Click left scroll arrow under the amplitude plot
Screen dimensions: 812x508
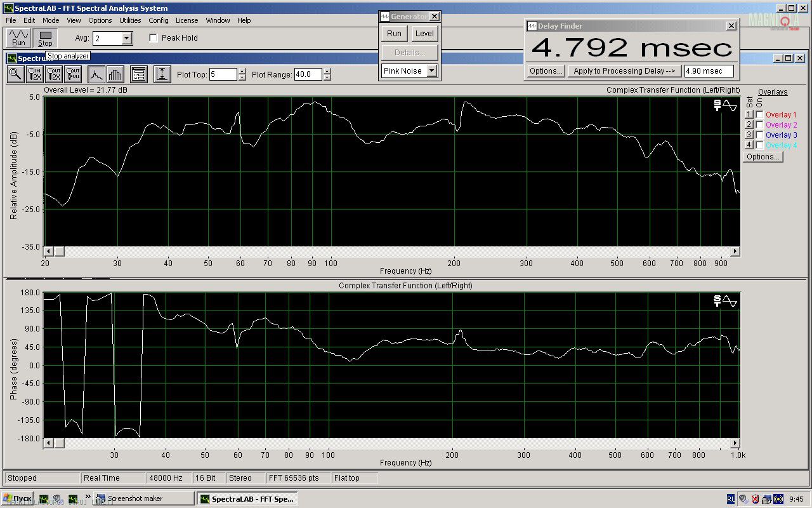(48, 251)
